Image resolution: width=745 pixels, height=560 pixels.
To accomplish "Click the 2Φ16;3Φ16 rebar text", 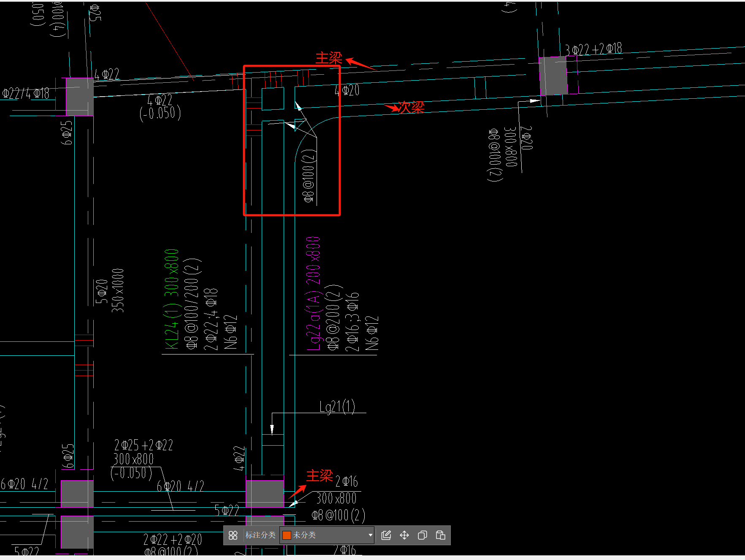I will [x=352, y=322].
